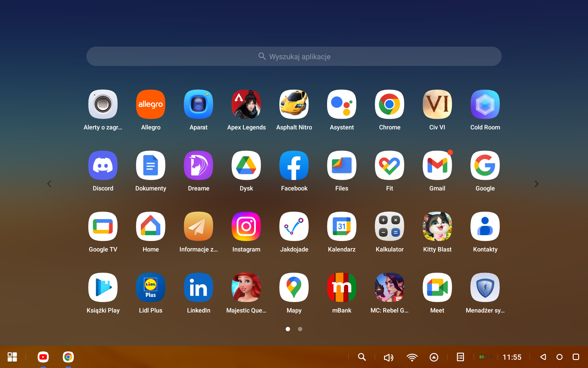Open the mBank app

pyautogui.click(x=342, y=287)
